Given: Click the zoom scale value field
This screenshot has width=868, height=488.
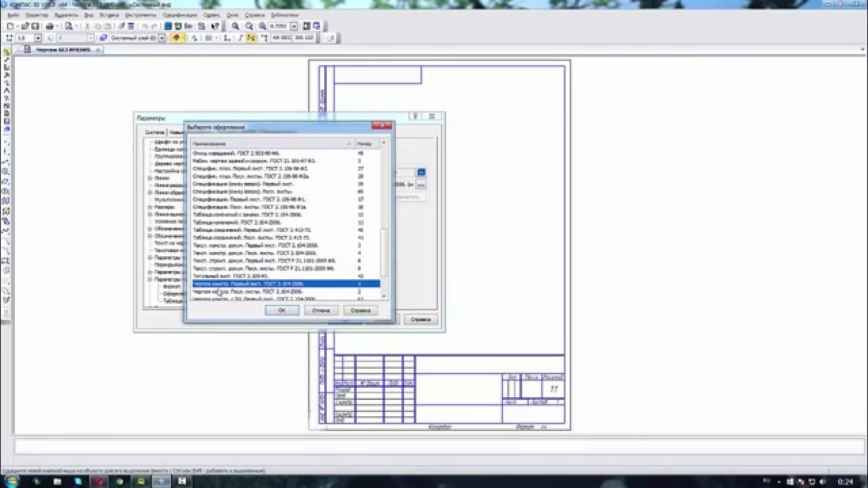Looking at the screenshot, I should coord(278,26).
